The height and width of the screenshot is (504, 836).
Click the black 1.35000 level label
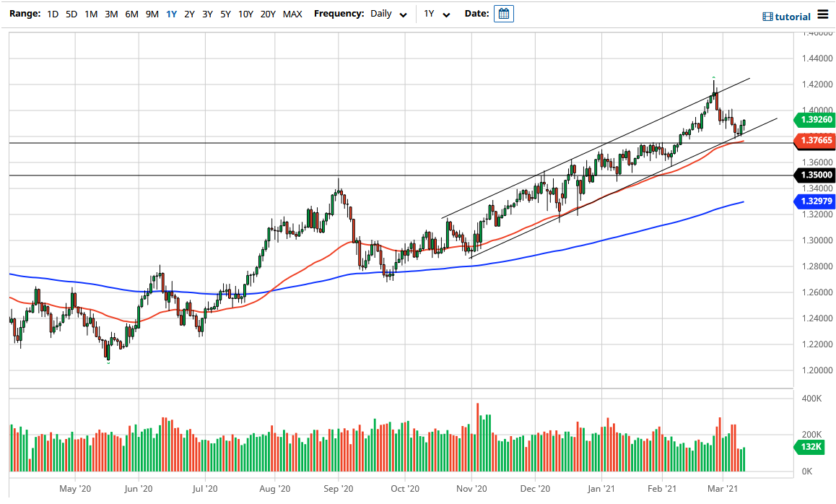point(815,175)
